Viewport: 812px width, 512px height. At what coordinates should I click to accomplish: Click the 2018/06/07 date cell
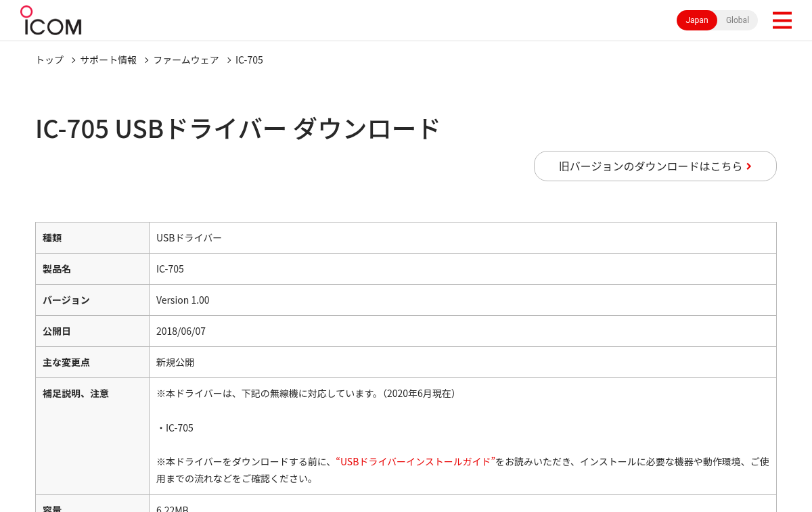pyautogui.click(x=463, y=331)
